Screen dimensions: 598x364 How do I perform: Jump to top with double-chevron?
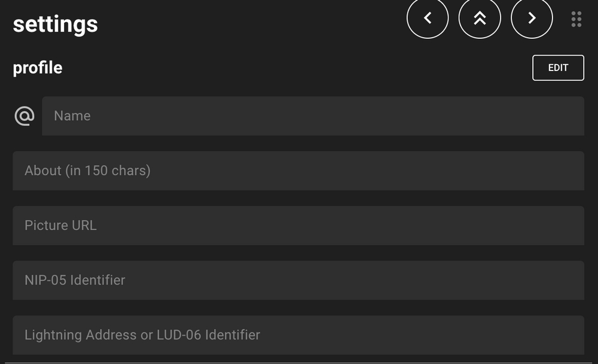pos(480,19)
